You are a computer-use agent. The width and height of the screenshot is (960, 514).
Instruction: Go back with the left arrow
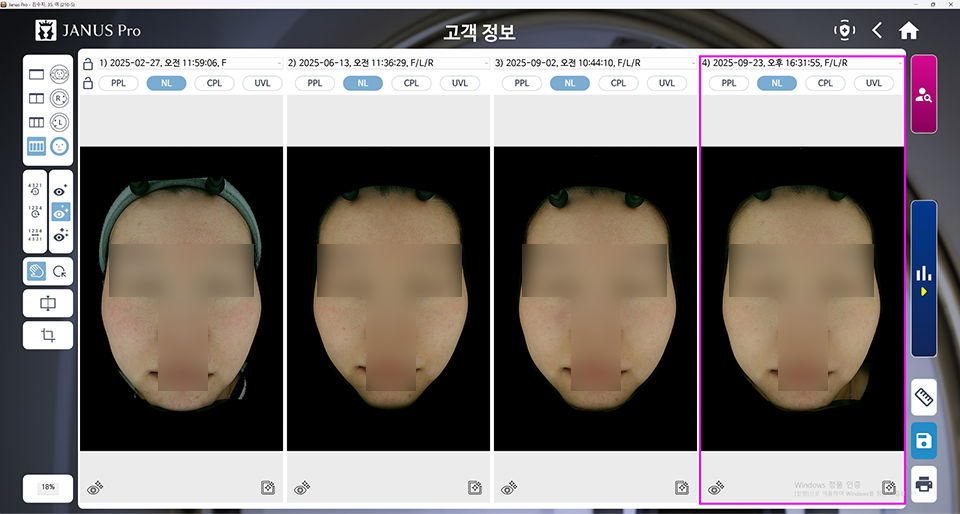(877, 30)
